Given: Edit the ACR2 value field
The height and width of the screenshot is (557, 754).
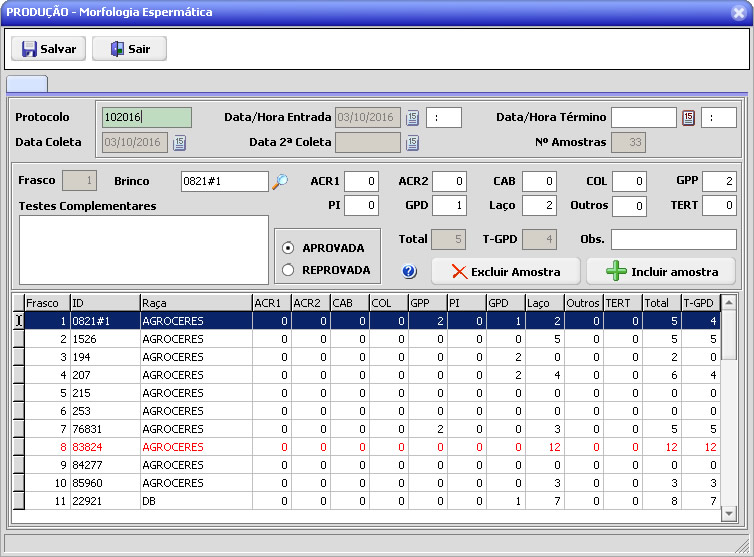Looking at the screenshot, I should tap(449, 181).
